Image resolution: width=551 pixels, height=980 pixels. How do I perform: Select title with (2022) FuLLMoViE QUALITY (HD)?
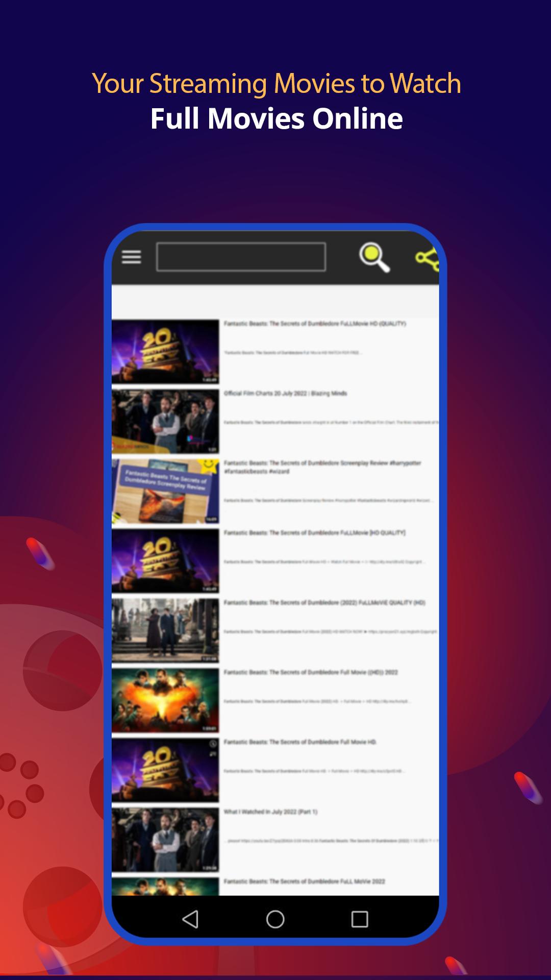(x=324, y=603)
